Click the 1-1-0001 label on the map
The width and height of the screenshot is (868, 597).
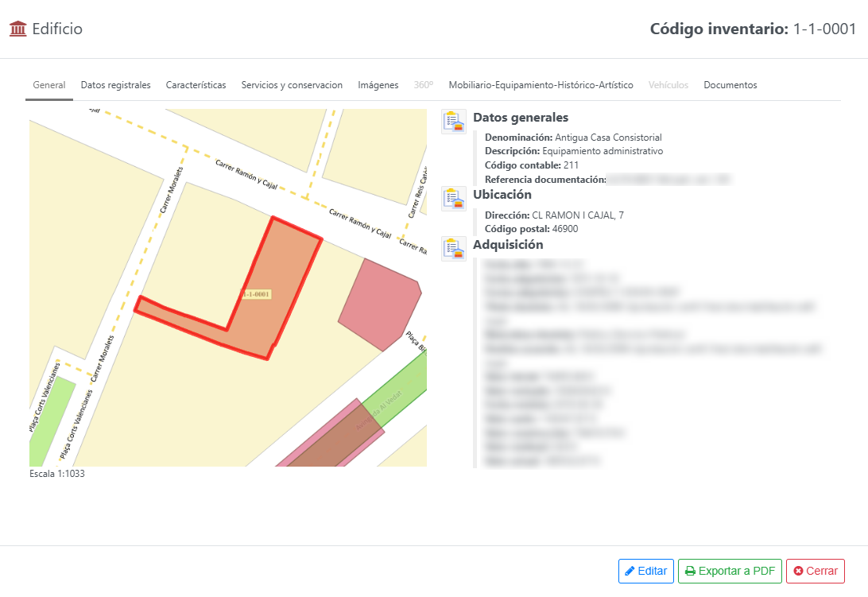(257, 294)
